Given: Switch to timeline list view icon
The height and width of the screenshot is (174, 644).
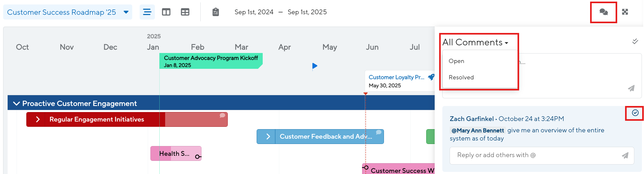Looking at the screenshot, I should 147,12.
